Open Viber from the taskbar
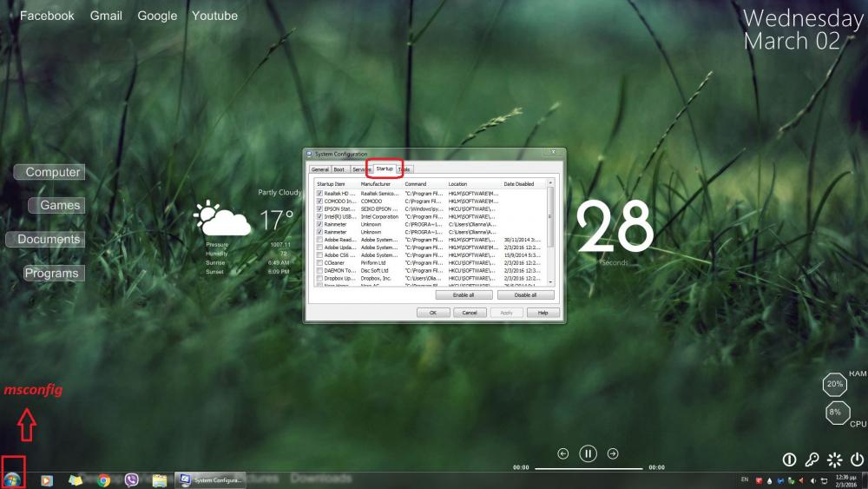 [131, 480]
